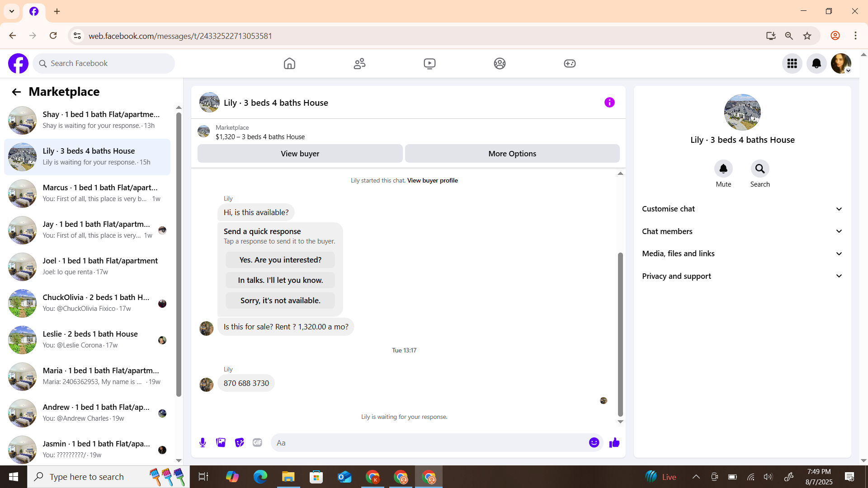The image size is (868, 488).
Task: Search in conversation from right panel
Action: 760,169
